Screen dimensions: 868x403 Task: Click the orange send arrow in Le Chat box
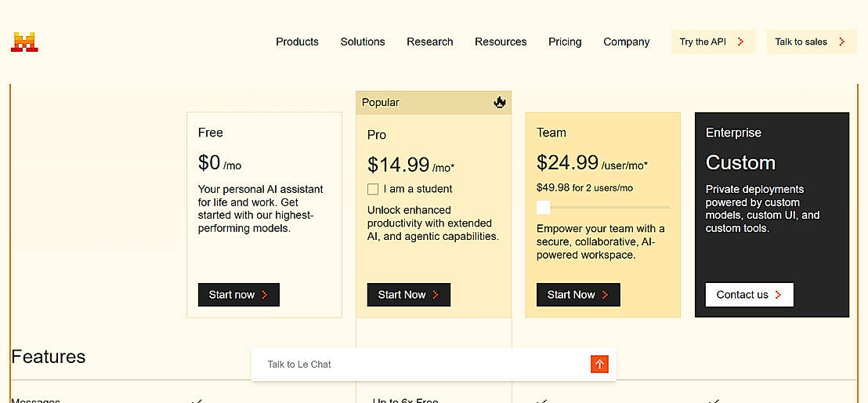(x=599, y=365)
